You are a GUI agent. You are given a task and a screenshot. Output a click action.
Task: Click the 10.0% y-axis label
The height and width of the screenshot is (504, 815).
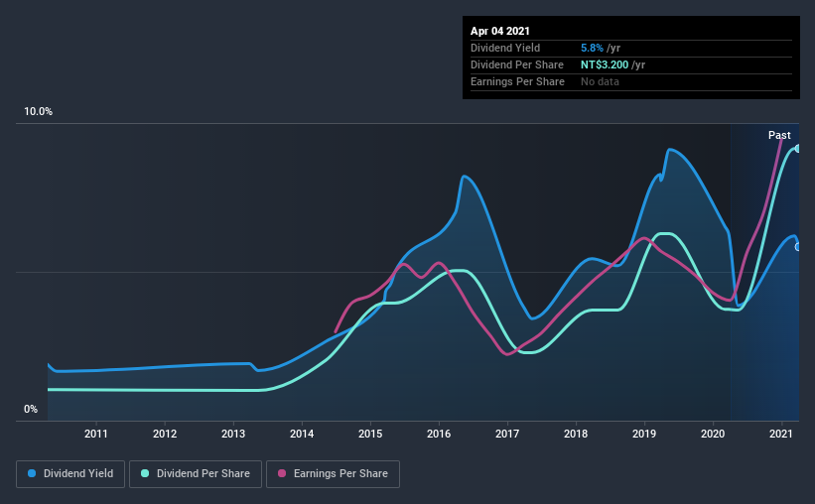click(x=38, y=112)
